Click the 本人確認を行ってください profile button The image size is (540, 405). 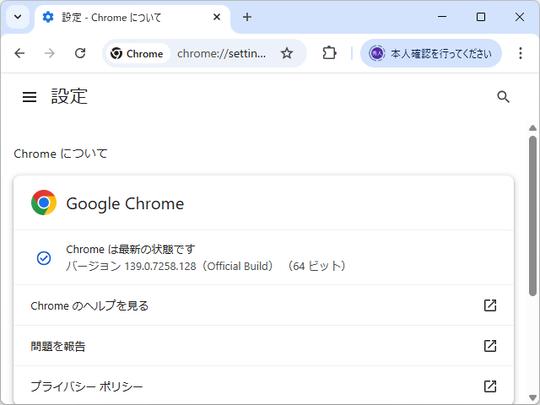pos(431,53)
